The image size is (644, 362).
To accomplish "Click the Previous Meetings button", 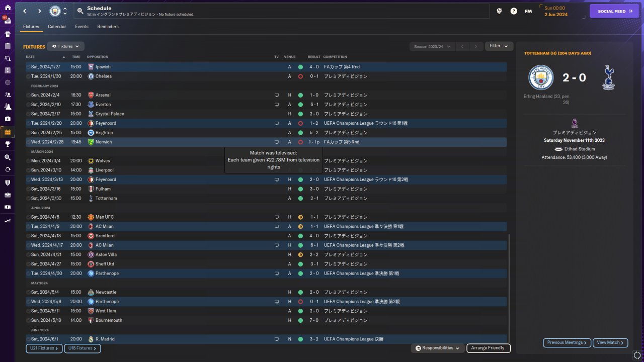I will coord(567,342).
